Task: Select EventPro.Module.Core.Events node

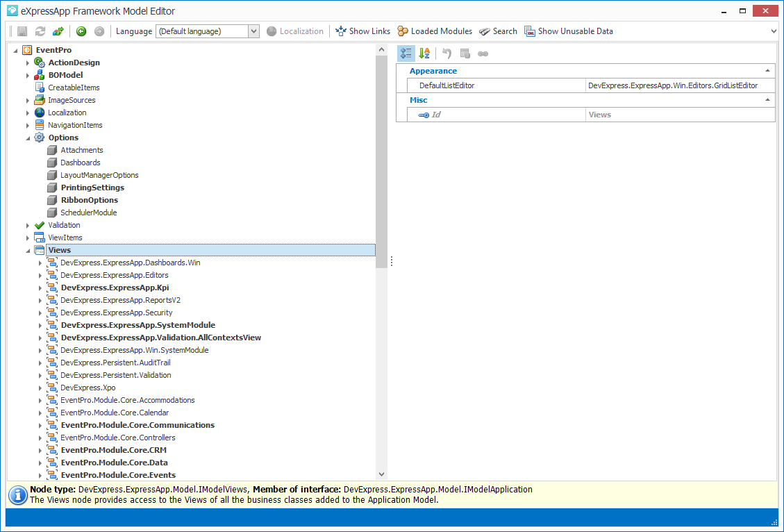Action: pos(118,475)
